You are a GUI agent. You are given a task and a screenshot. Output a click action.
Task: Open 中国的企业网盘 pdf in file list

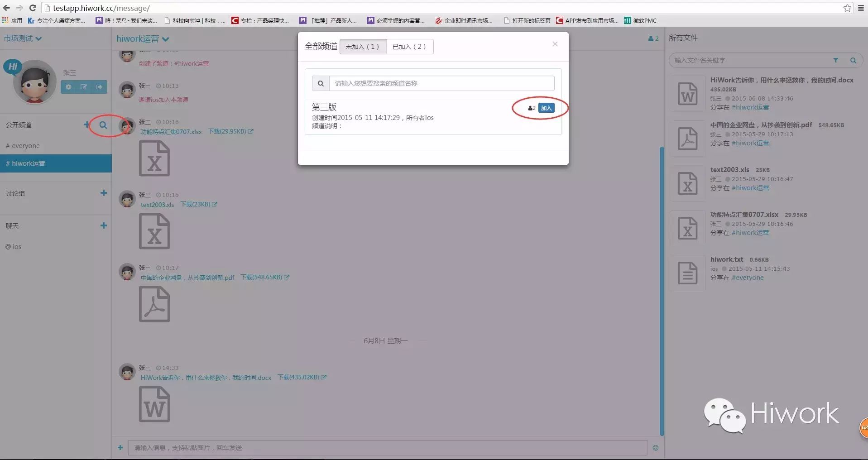pyautogui.click(x=761, y=125)
